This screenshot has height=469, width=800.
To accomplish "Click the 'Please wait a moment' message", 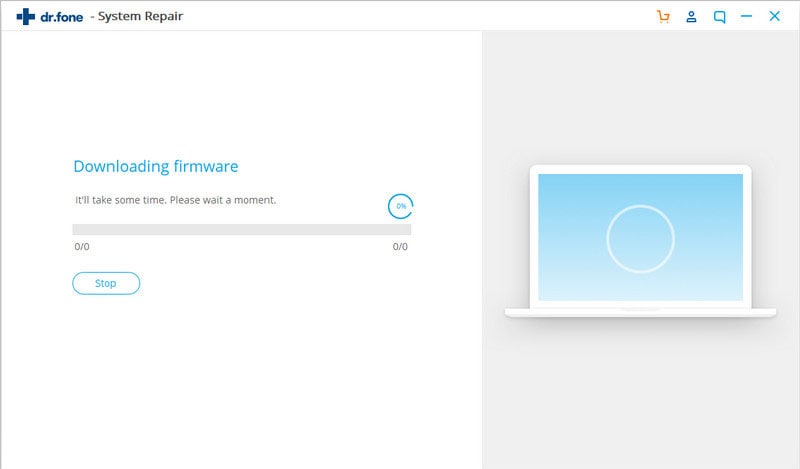I will pyautogui.click(x=223, y=200).
